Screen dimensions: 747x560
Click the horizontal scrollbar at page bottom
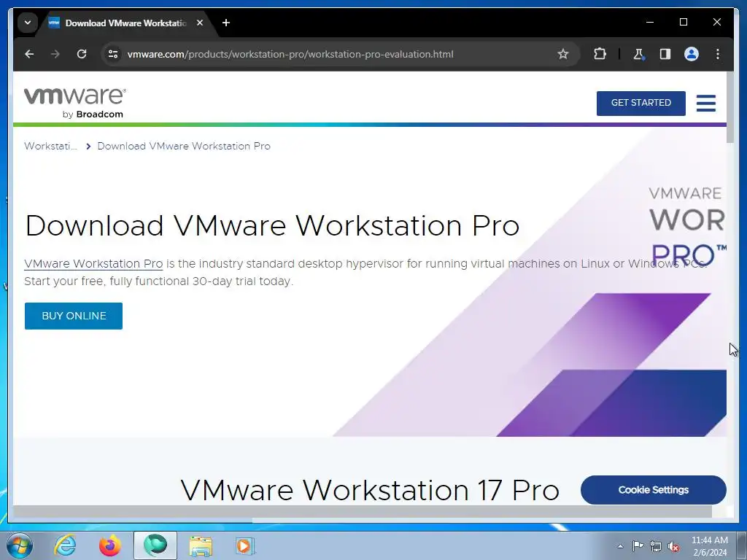pos(362,511)
